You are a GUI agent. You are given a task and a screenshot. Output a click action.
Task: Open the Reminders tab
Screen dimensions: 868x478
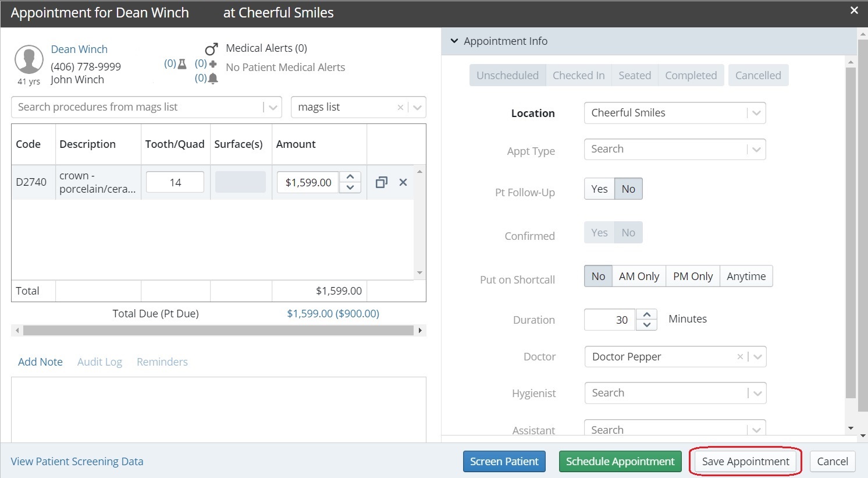coord(162,362)
